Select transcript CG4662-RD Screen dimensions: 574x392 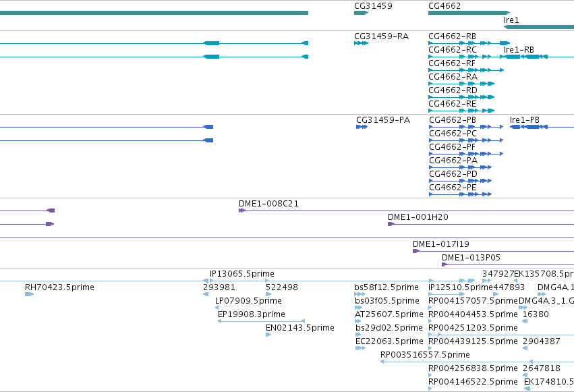(453, 90)
